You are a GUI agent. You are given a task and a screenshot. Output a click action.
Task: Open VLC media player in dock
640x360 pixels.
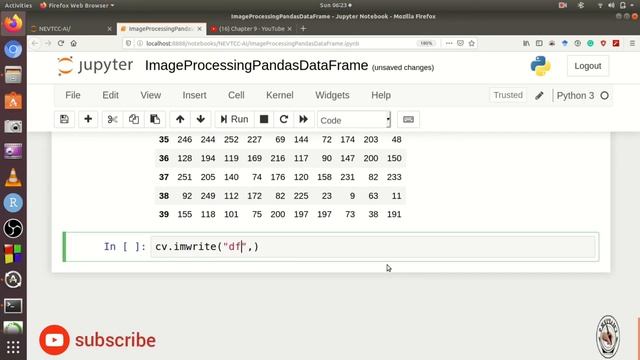click(13, 178)
